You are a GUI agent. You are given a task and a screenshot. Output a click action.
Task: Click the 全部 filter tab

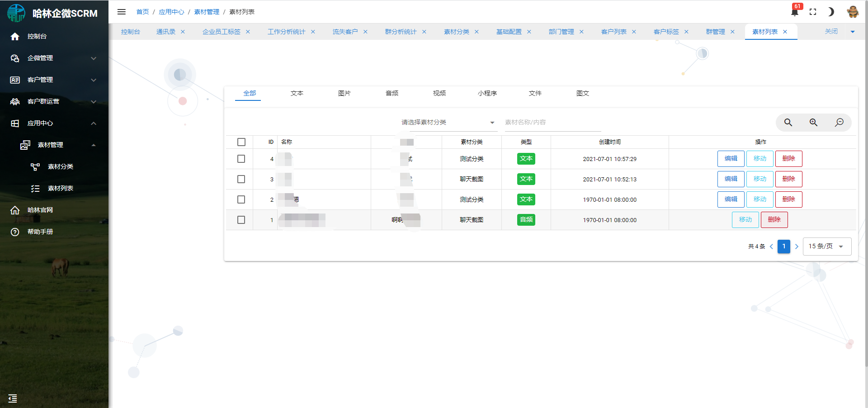tap(250, 93)
